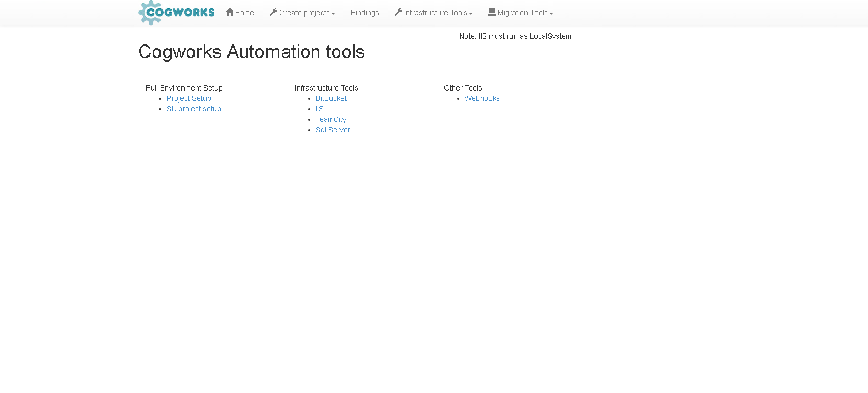Click the drive icon beside Migration Tools

click(x=492, y=12)
